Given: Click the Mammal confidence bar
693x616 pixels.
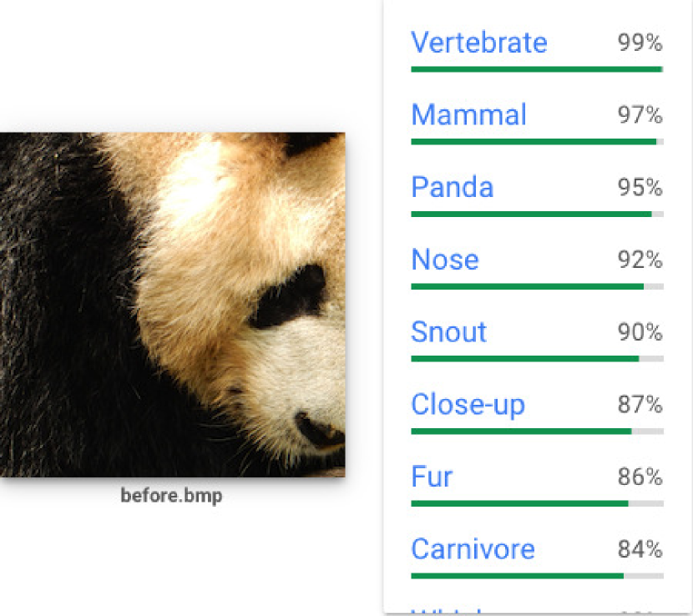Looking at the screenshot, I should point(537,142).
